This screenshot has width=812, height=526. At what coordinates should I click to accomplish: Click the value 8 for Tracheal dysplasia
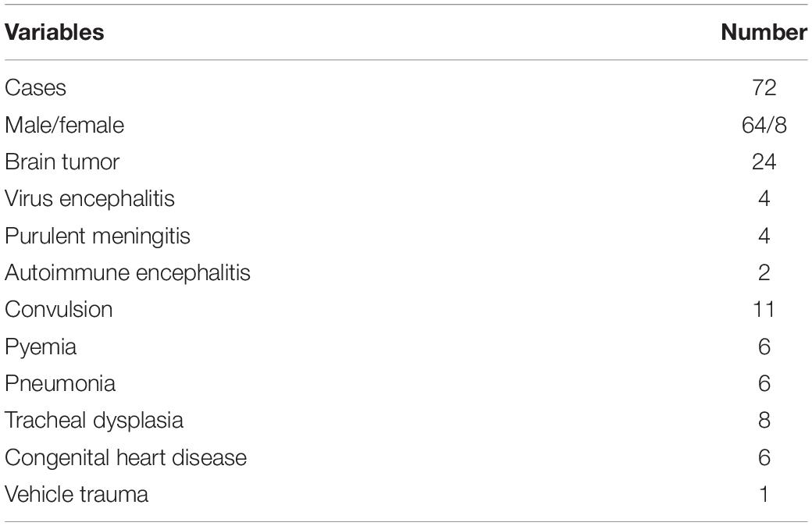(764, 421)
